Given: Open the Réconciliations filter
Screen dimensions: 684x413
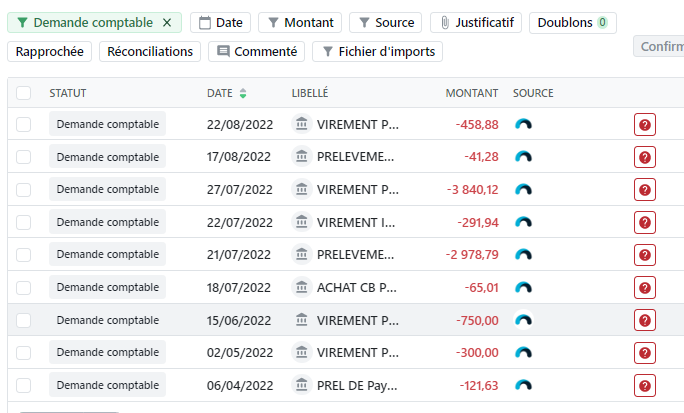Looking at the screenshot, I should click(150, 51).
